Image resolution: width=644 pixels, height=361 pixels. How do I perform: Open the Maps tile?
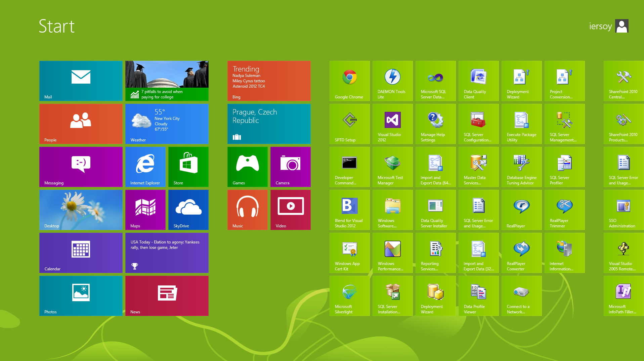pyautogui.click(x=145, y=210)
